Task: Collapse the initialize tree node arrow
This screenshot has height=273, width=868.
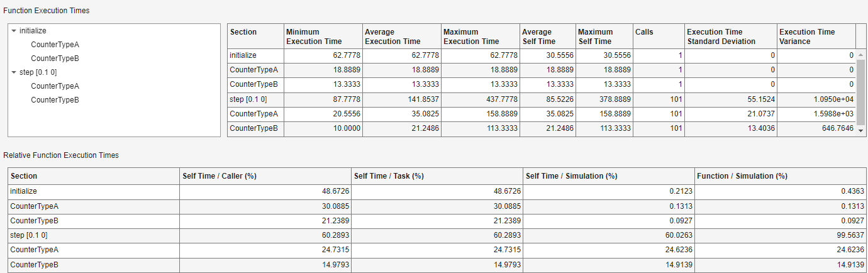Action: click(14, 30)
